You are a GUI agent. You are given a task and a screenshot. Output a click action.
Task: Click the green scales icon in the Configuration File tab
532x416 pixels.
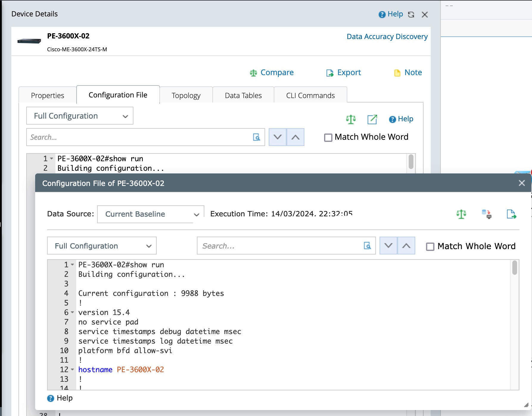pyautogui.click(x=351, y=119)
